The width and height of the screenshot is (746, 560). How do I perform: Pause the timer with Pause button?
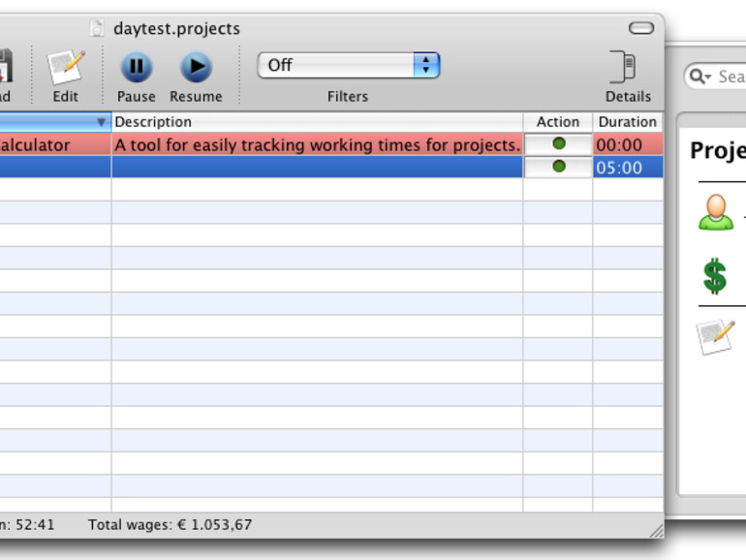pos(136,67)
